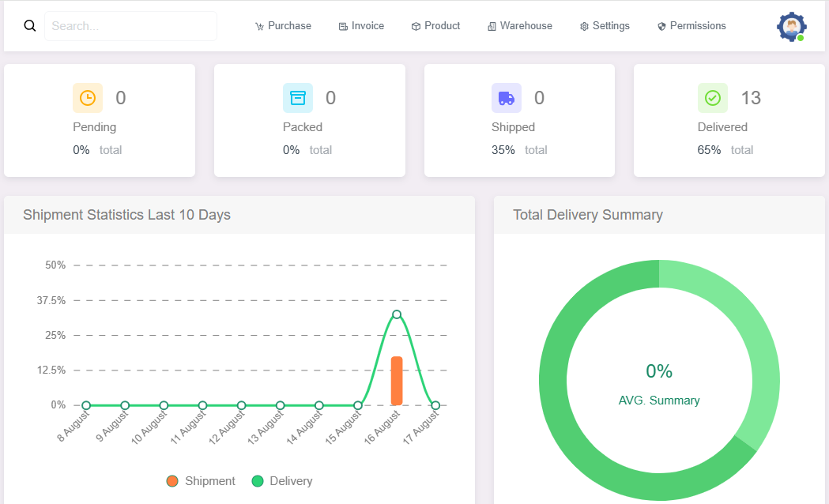
Task: Click the 15 August x-axis label
Action: pos(343,427)
